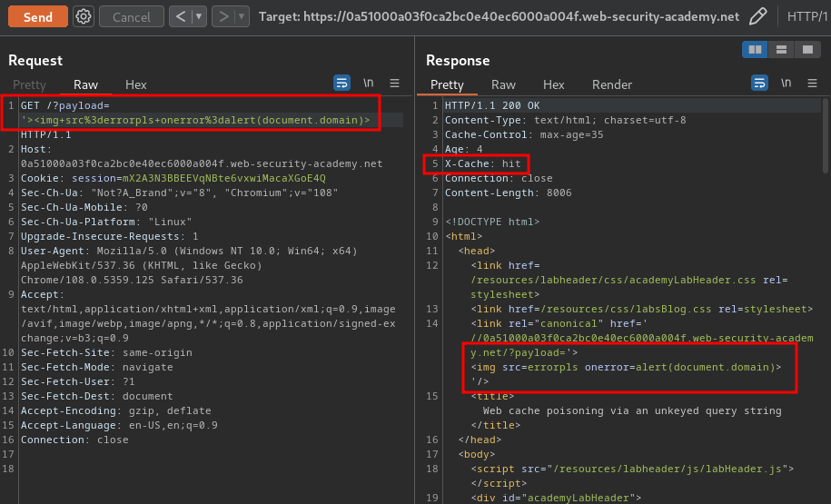831x504 pixels.
Task: Open Response panel hamburger menu
Action: 812,84
